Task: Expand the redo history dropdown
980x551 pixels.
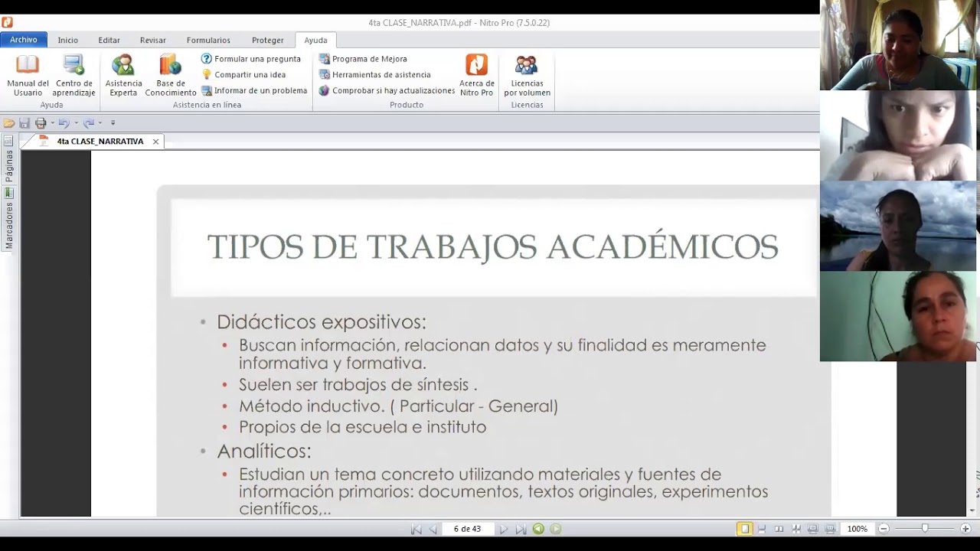Action: 100,122
